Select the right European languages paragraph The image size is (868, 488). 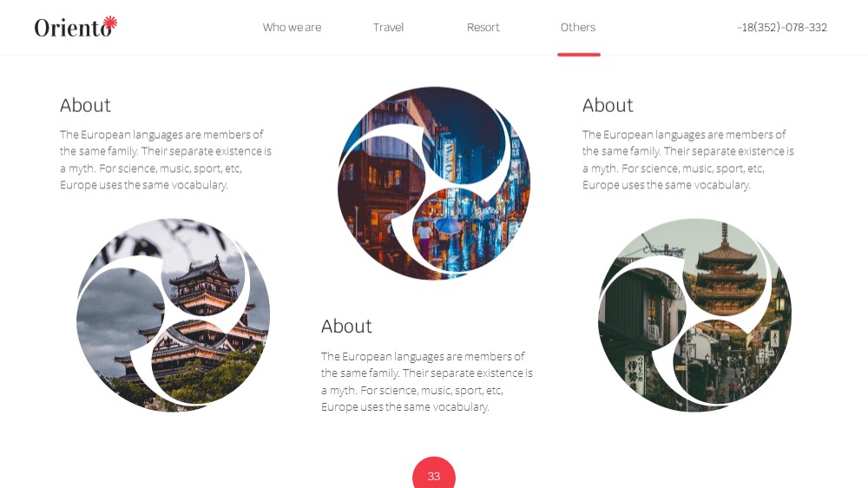coord(688,160)
